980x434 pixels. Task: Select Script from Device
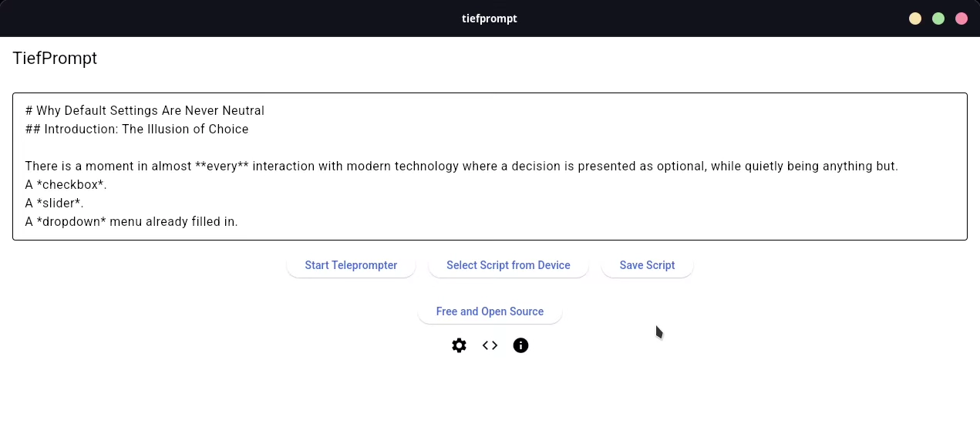pyautogui.click(x=508, y=265)
